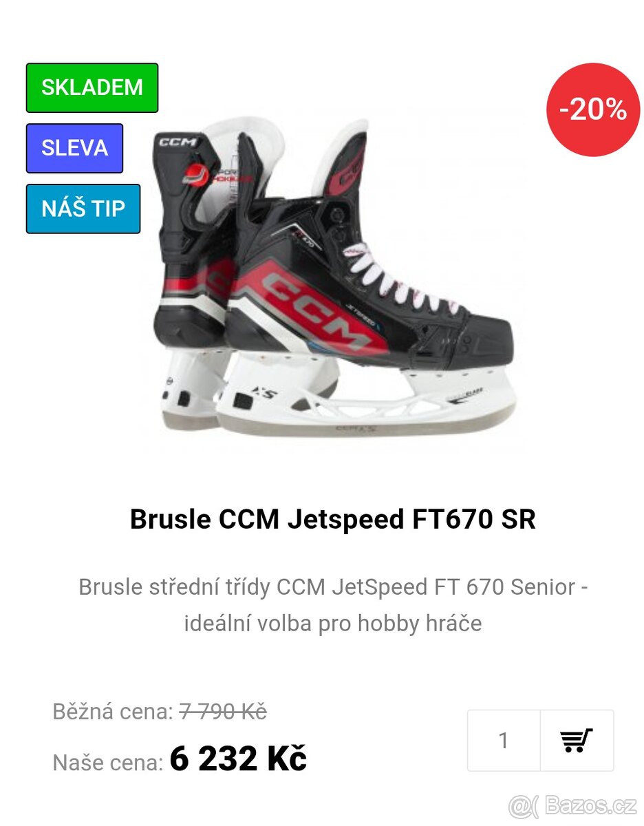Click the product description about hobby players
Viewport: 644px width, 826px height.
332,605
